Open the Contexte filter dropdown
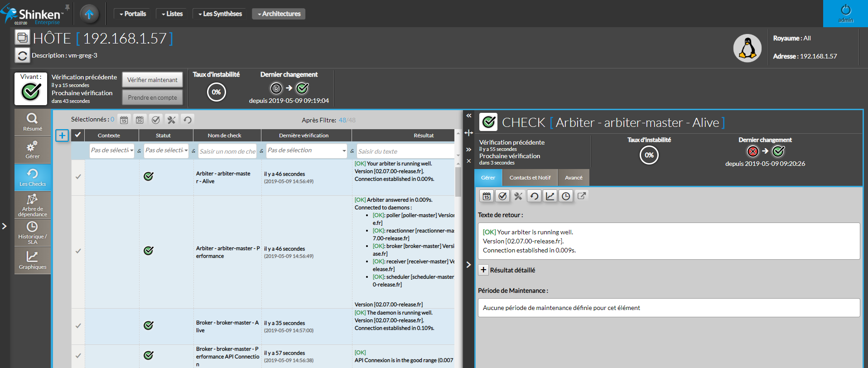868x368 pixels. click(112, 150)
